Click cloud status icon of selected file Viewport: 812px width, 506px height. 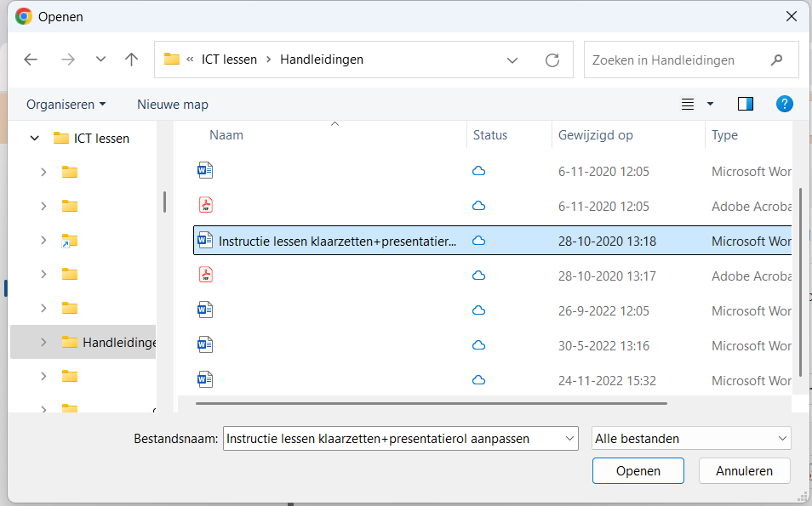478,241
